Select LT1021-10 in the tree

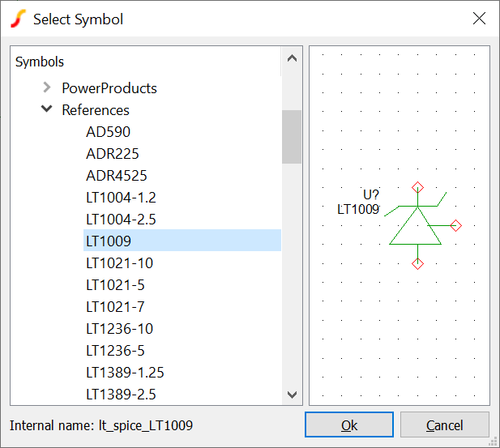[119, 262]
